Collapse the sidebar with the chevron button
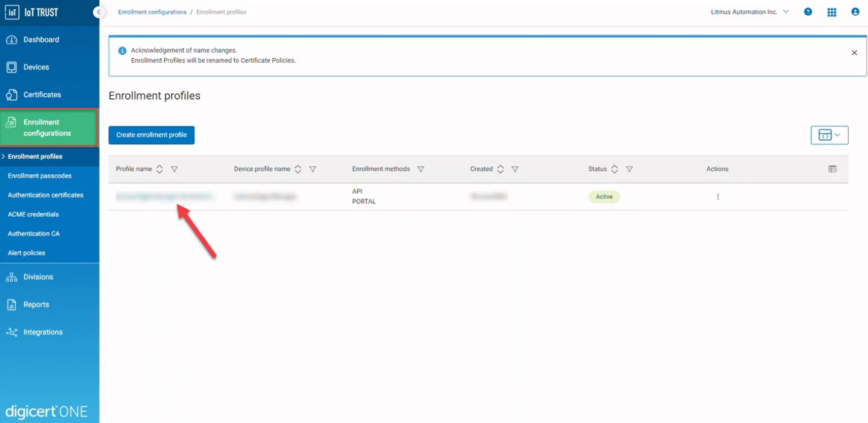868x423 pixels. point(98,12)
